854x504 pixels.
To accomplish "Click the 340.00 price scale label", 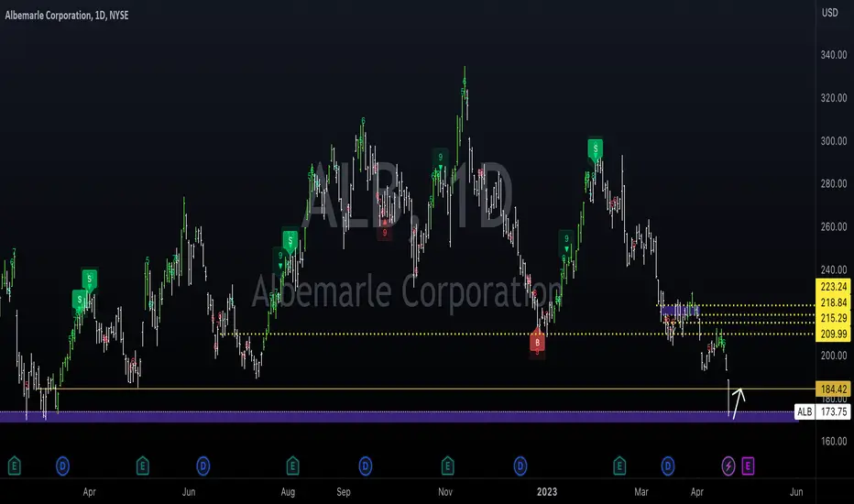I will [833, 54].
